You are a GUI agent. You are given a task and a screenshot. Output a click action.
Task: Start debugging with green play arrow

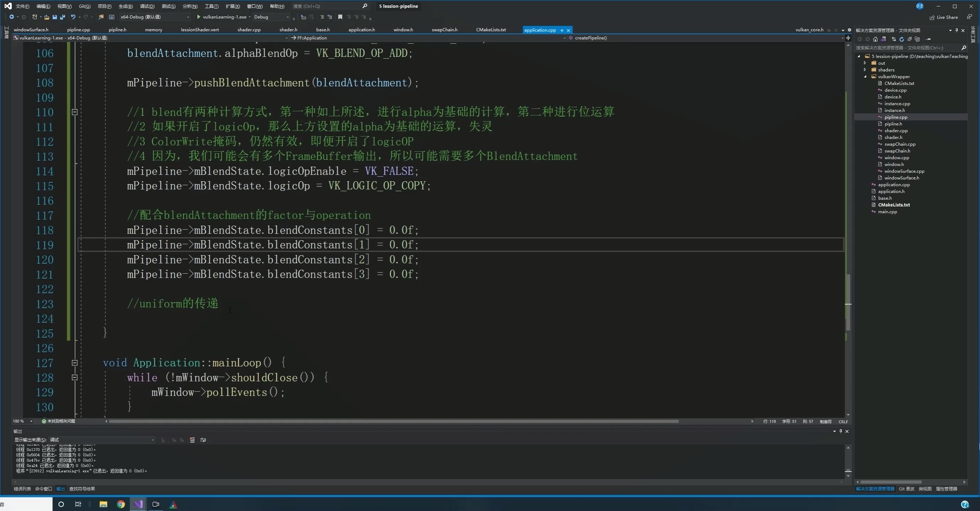click(198, 17)
